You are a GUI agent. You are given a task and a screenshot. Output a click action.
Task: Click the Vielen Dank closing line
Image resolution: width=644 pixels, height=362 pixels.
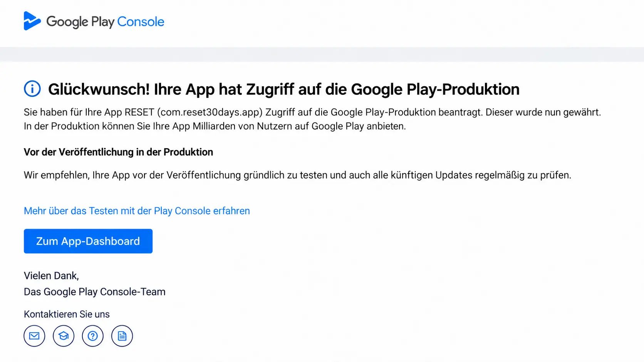[51, 276]
